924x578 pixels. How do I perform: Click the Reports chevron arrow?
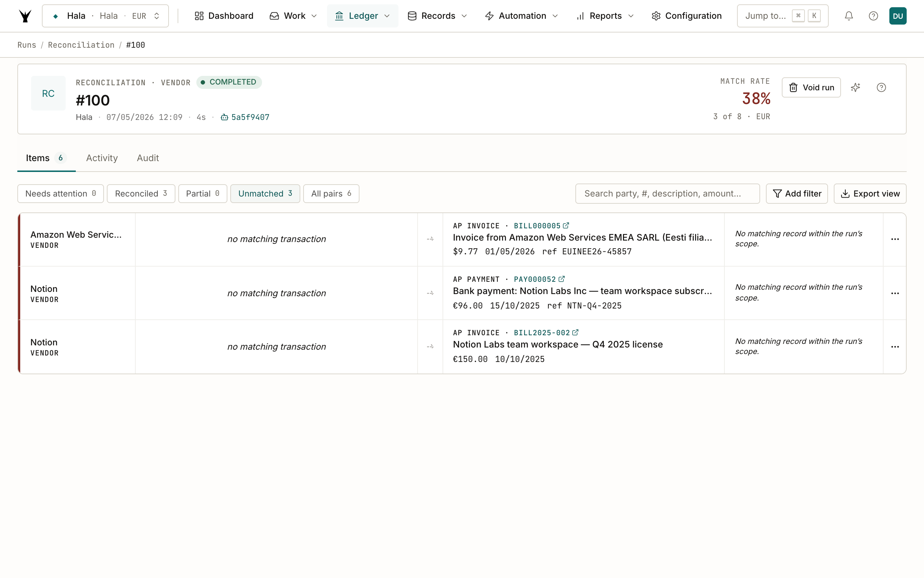coord(631,16)
